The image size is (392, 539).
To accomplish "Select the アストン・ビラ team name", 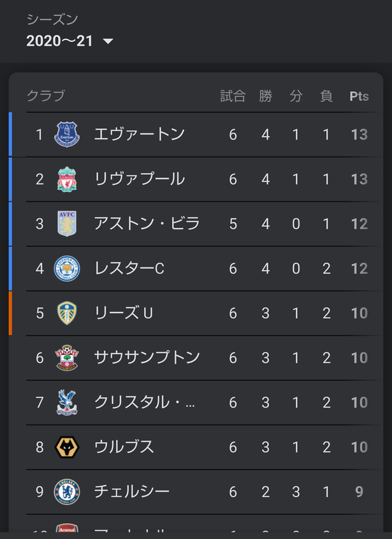I will [147, 224].
